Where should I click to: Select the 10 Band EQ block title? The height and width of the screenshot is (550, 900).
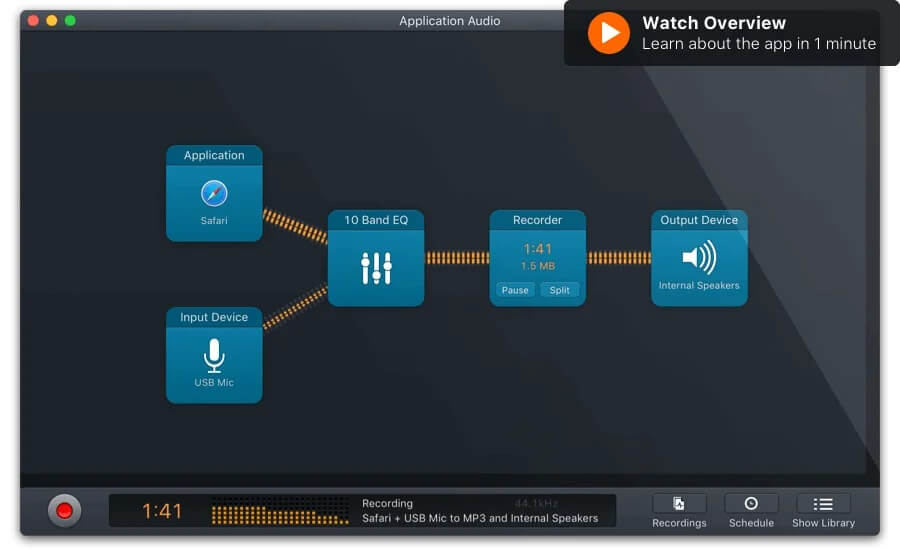[x=376, y=220]
